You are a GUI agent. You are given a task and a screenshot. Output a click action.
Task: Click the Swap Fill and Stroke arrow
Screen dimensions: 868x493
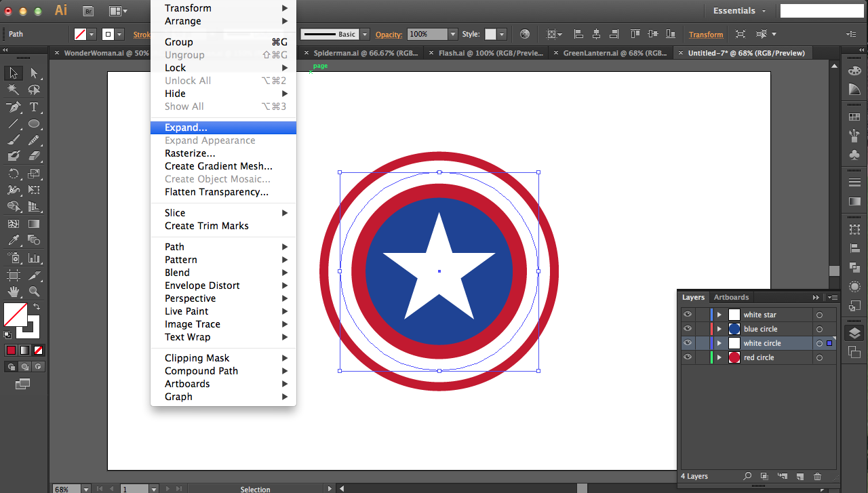[37, 307]
